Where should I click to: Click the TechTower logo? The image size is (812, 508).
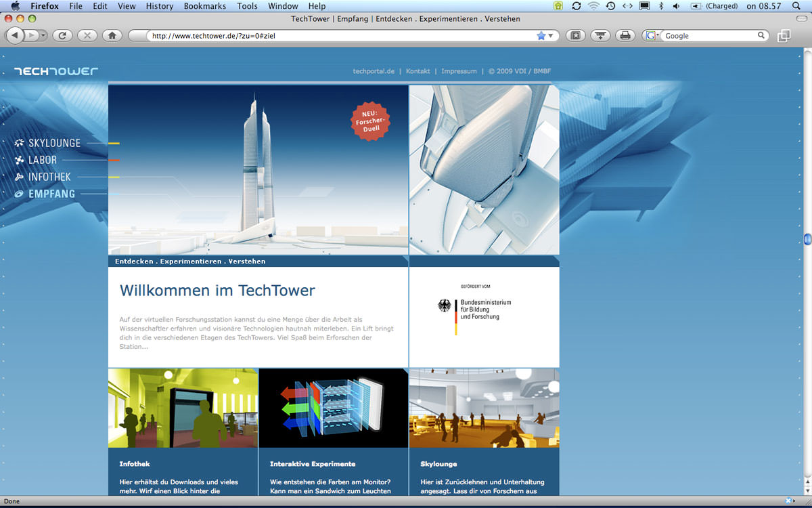point(56,70)
